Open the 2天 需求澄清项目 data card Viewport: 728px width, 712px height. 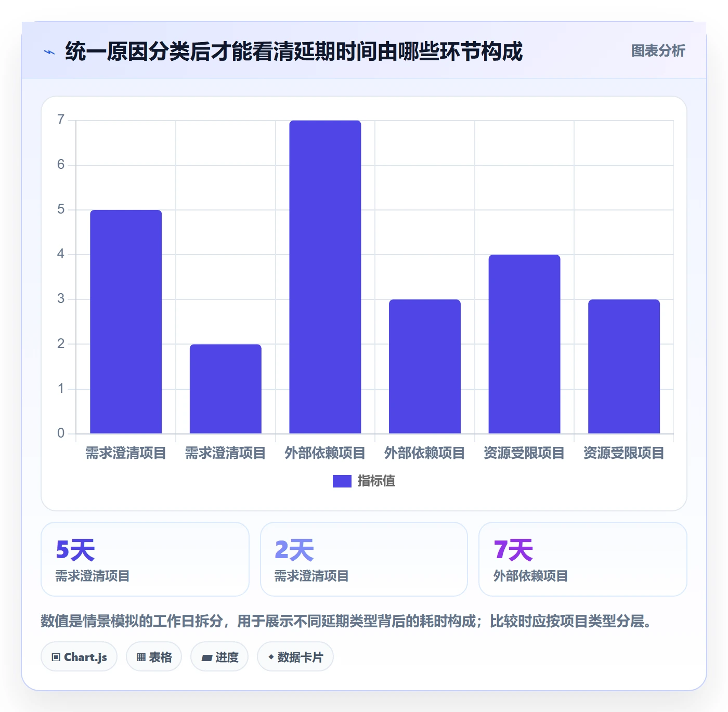pos(364,559)
